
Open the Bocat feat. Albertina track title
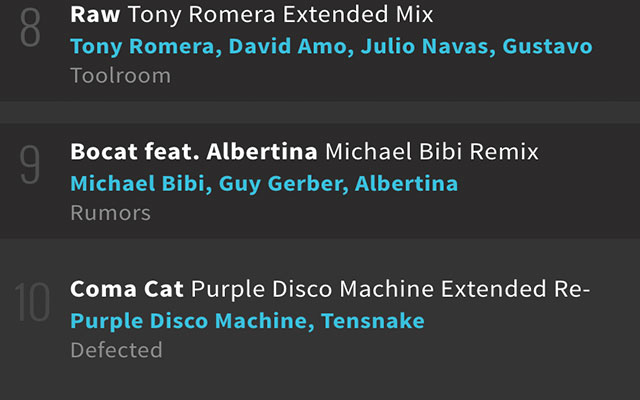[194, 153]
